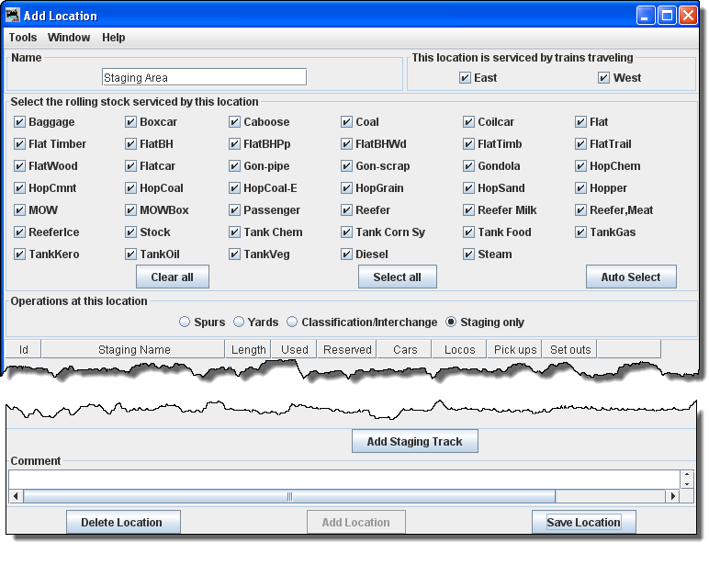Open the Window menu
This screenshot has width=709, height=588.
click(69, 38)
